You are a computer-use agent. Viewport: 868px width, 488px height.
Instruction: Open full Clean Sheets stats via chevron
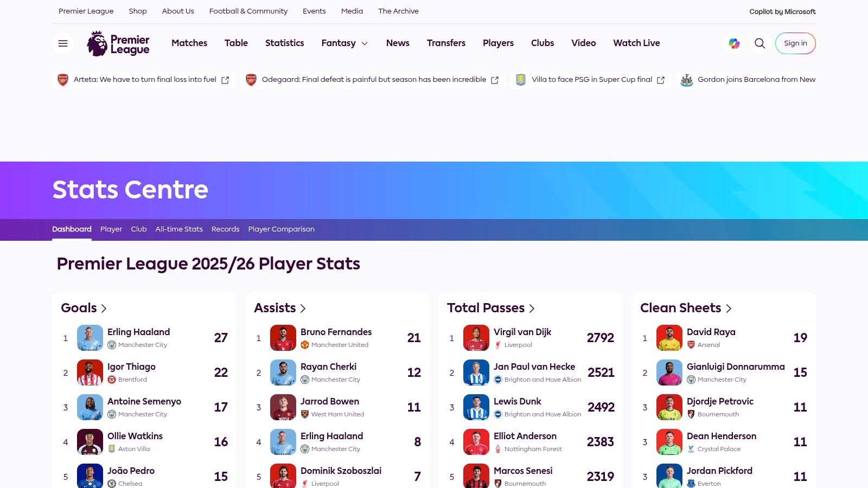(729, 309)
